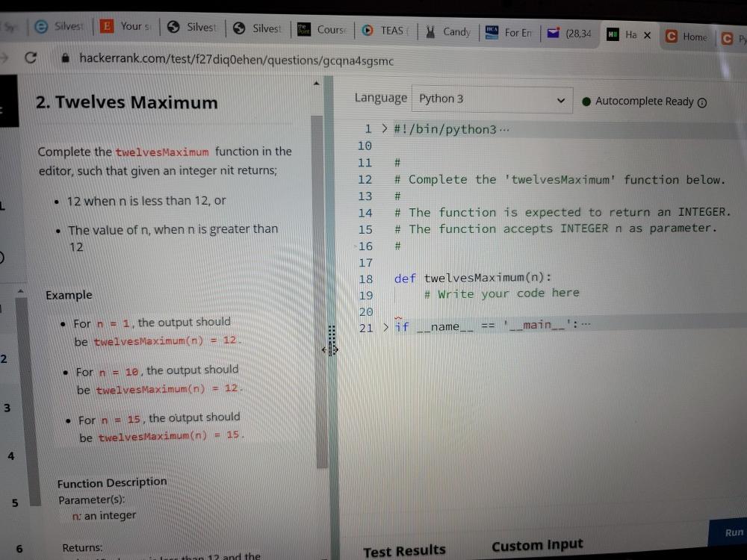Click the panel divider resize handle
747x560 pixels.
click(332, 340)
